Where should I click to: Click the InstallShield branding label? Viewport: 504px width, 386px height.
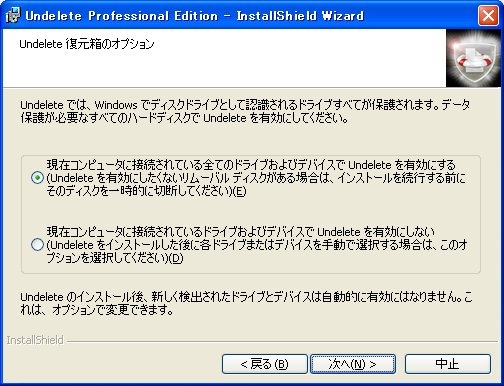pyautogui.click(x=35, y=340)
